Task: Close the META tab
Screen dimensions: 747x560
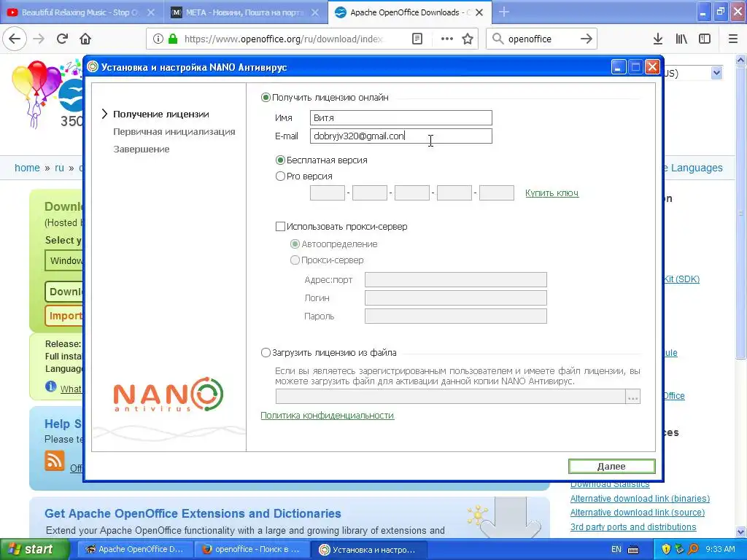Action: (315, 12)
